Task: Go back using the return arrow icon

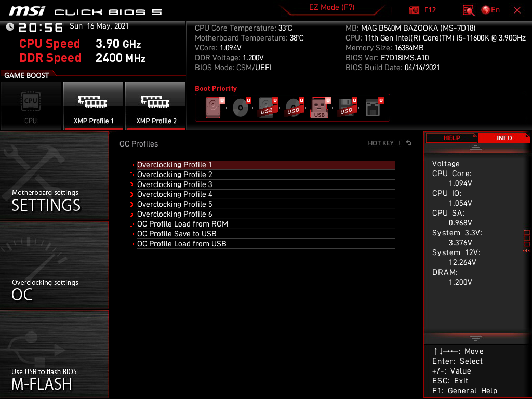Action: click(408, 143)
